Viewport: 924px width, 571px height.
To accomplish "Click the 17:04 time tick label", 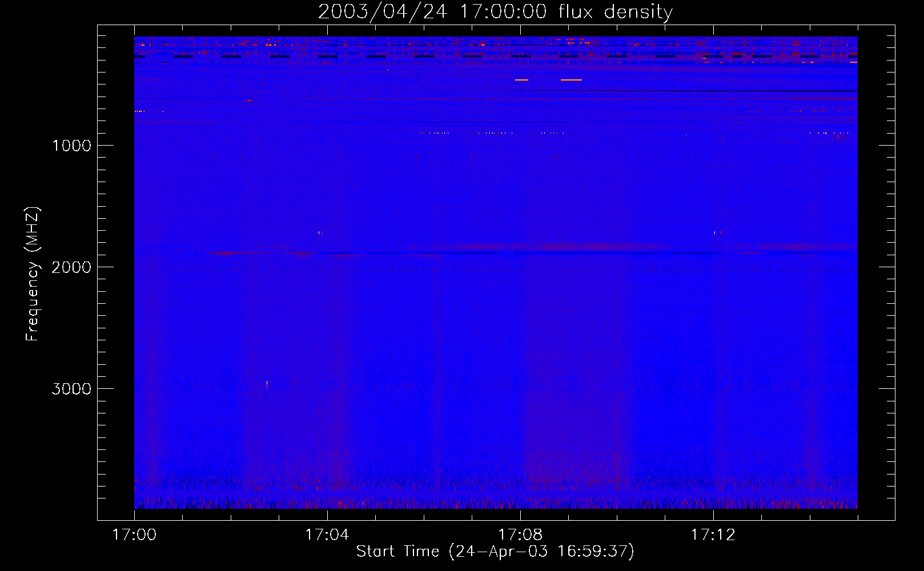I will coord(327,535).
